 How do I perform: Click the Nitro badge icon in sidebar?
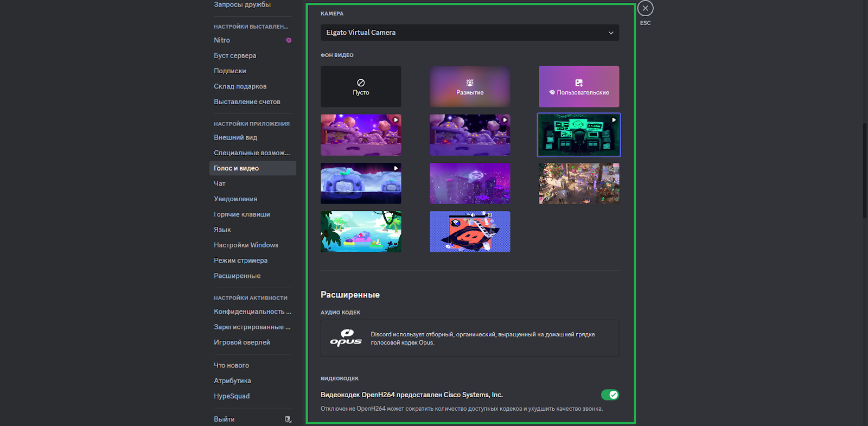coord(289,40)
